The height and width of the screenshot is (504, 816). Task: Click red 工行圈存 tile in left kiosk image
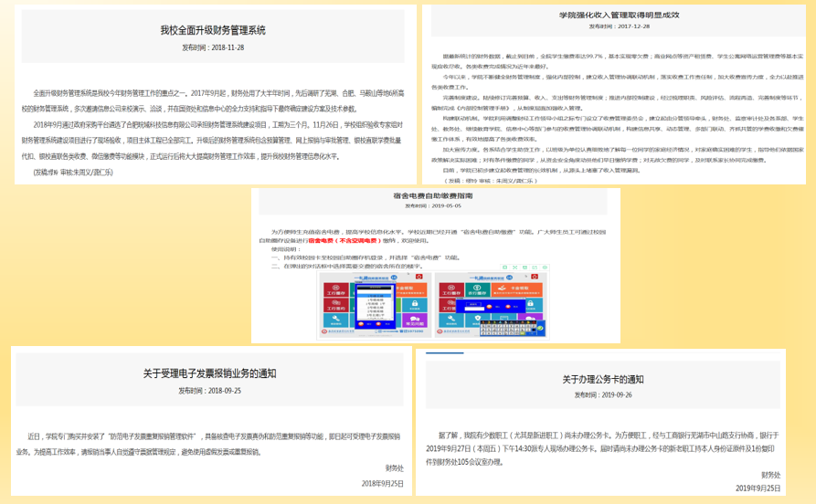pos(336,289)
